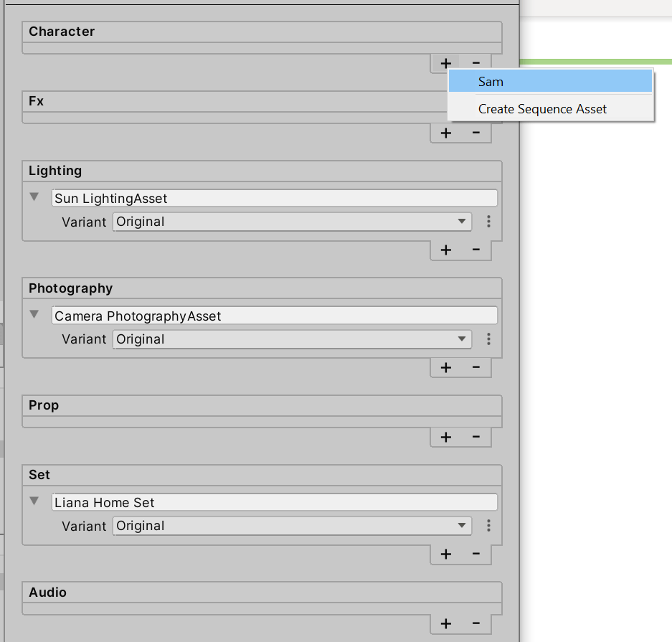Add a Set asset using plus icon
The image size is (672, 642).
[445, 554]
